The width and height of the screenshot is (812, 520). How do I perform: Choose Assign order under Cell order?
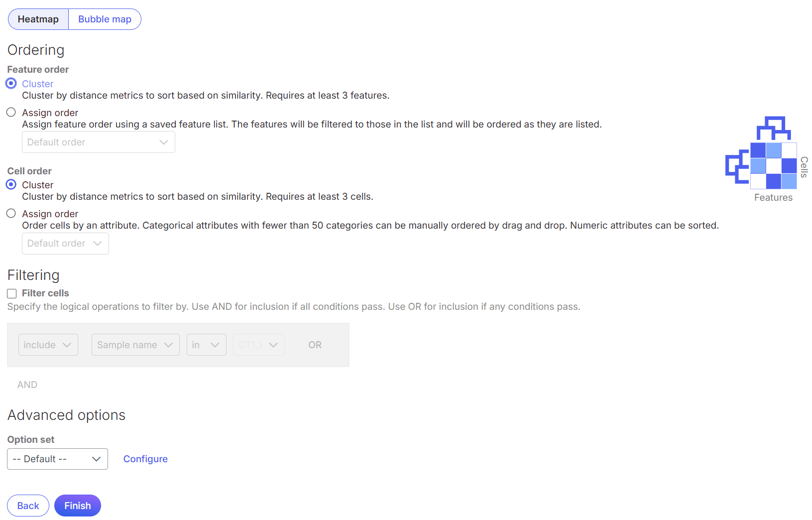point(11,214)
